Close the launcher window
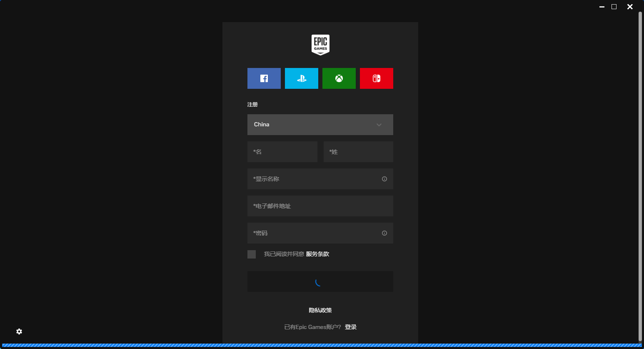Image resolution: width=644 pixels, height=349 pixels. click(630, 7)
